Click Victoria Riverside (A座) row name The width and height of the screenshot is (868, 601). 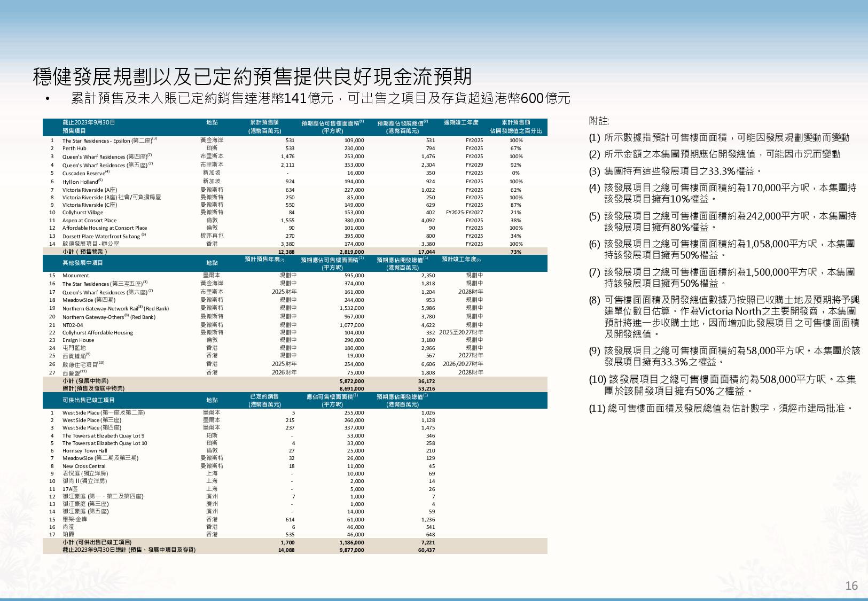[x=89, y=190]
